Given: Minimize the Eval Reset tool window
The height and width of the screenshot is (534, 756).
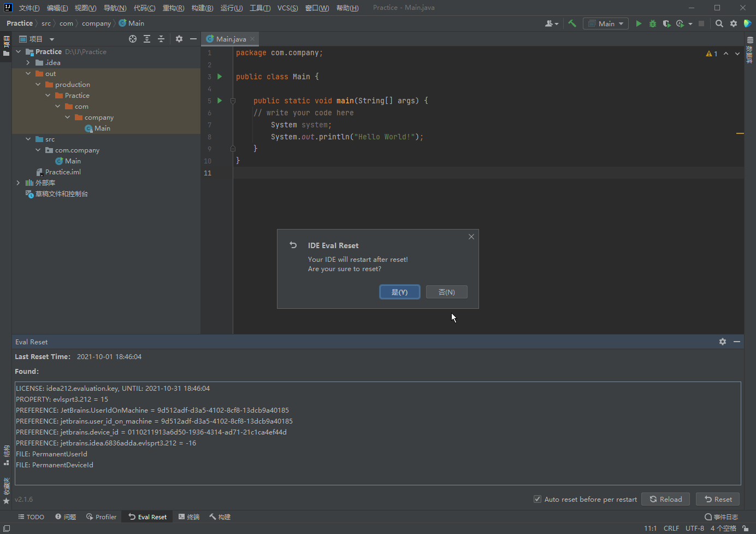Looking at the screenshot, I should (737, 342).
